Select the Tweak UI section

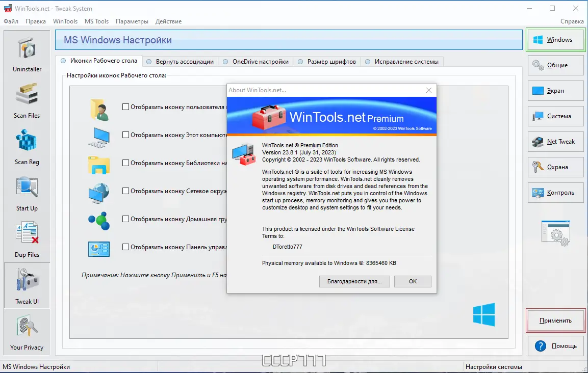pyautogui.click(x=27, y=285)
